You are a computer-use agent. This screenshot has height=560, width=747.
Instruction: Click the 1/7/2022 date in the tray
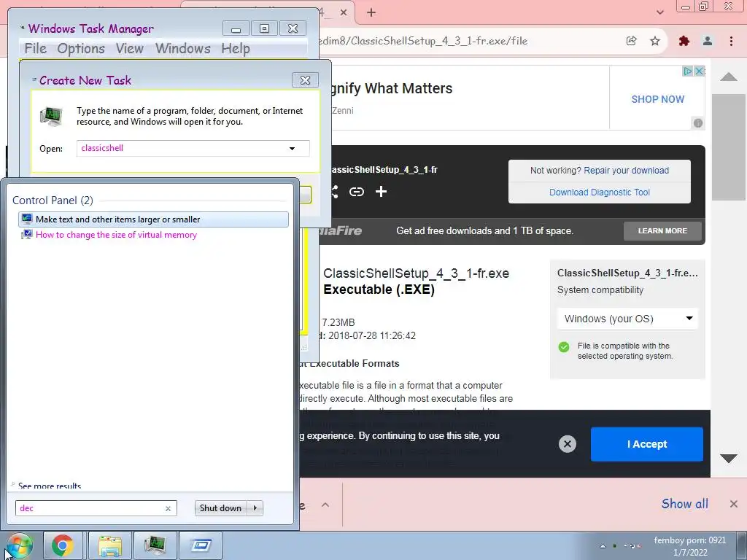[x=690, y=553]
